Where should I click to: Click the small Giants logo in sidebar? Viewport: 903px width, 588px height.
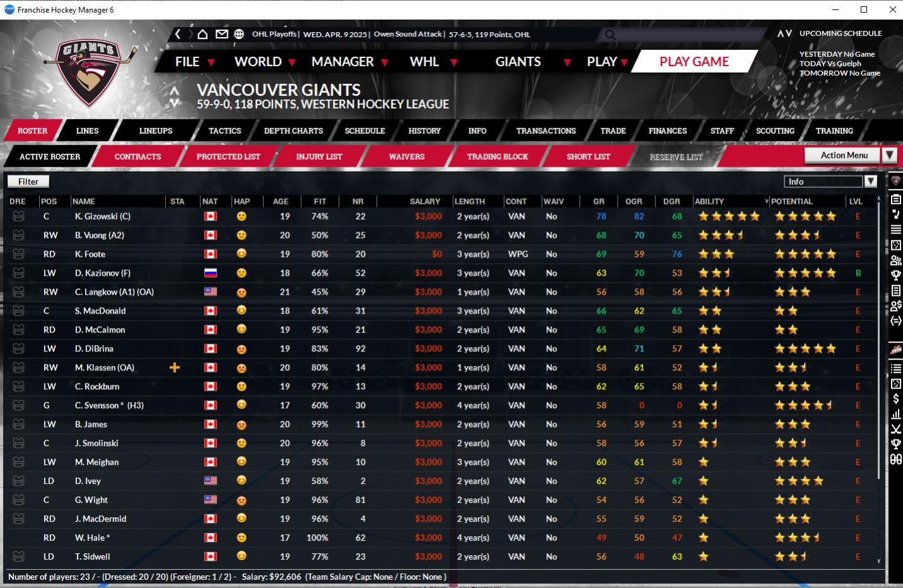pos(895,181)
